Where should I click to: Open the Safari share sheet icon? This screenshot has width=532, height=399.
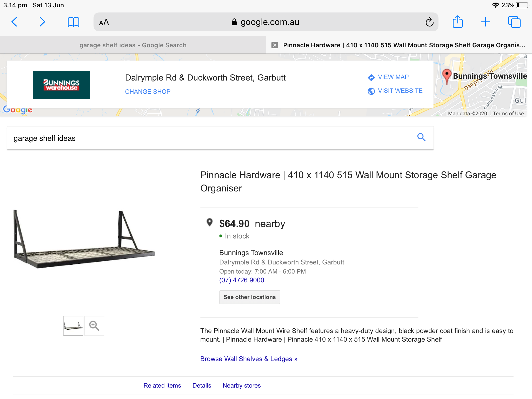point(457,22)
